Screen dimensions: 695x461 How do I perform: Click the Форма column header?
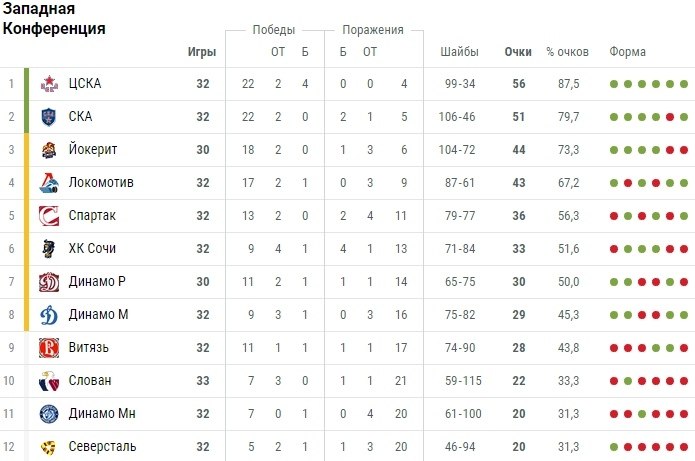[627, 52]
